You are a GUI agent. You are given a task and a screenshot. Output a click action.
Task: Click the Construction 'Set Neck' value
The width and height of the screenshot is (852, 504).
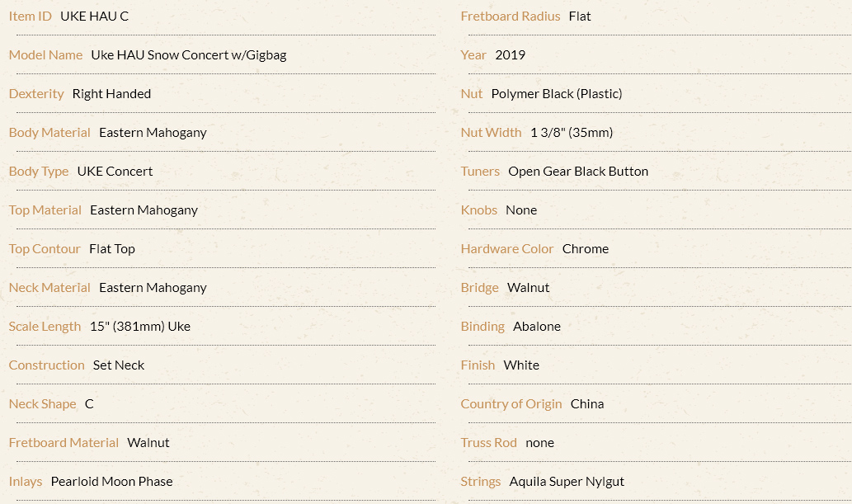point(119,365)
